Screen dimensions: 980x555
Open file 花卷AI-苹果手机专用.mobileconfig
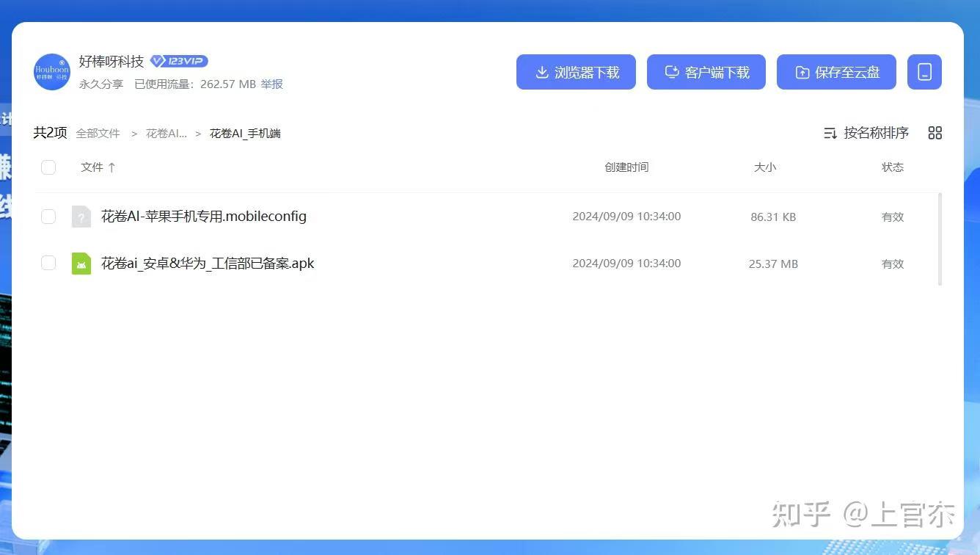pyautogui.click(x=204, y=217)
